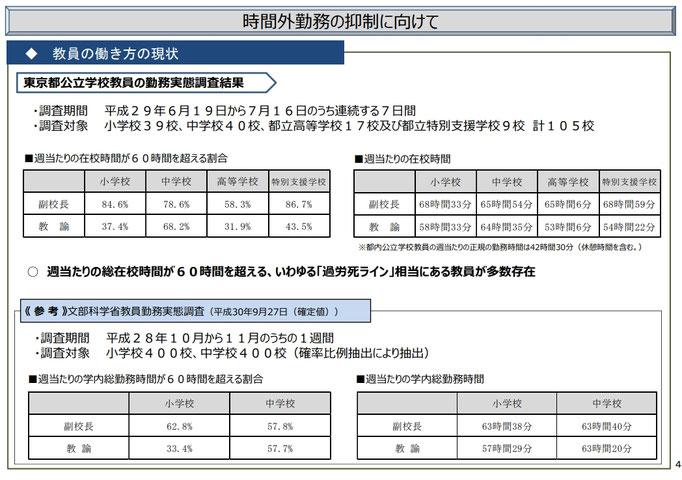Viewport: 682px width, 480px height.
Task: Click the line beginning 平成２９年６月１９日から
Action: click(260, 111)
